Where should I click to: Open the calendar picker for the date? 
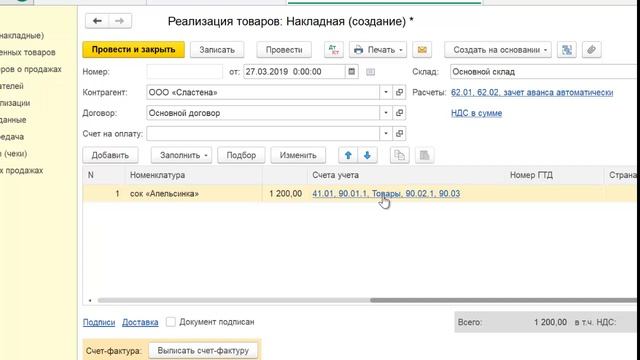point(351,71)
